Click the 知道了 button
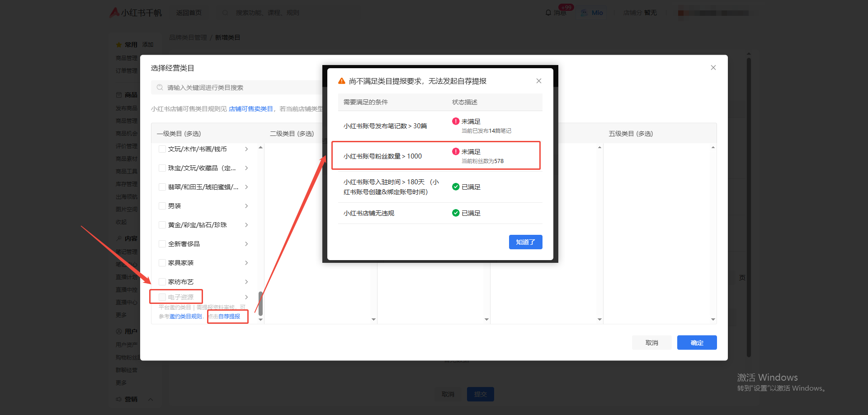The width and height of the screenshot is (868, 415). pos(525,242)
